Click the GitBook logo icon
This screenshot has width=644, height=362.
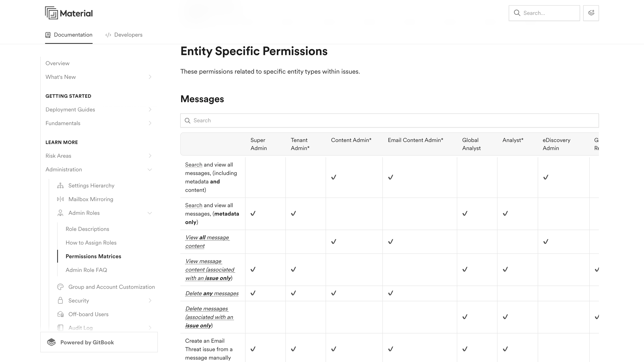[51, 342]
